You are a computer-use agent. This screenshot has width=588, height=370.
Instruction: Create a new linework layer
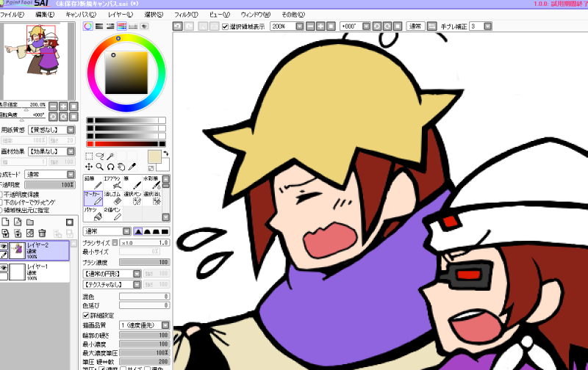click(18, 222)
